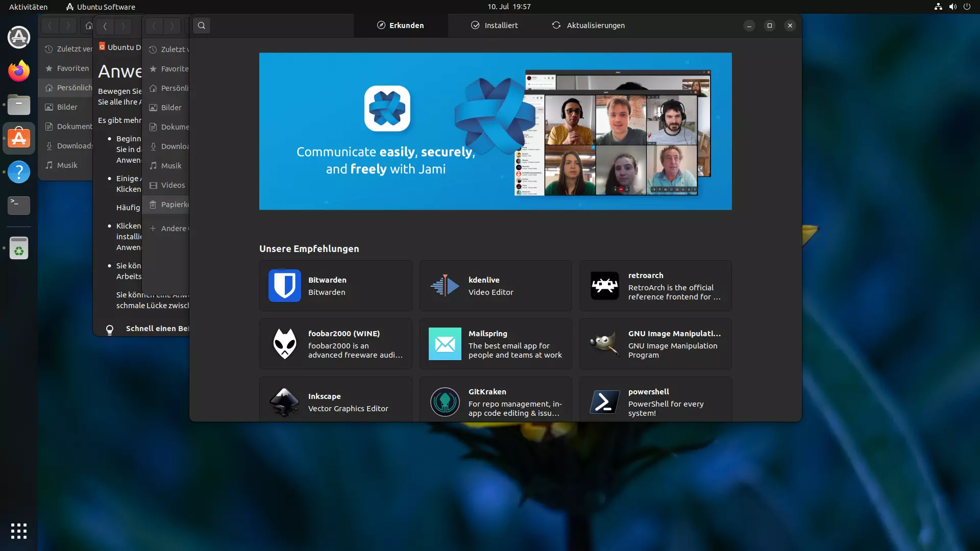
Task: Open the Aktivitäten overview
Action: [28, 7]
